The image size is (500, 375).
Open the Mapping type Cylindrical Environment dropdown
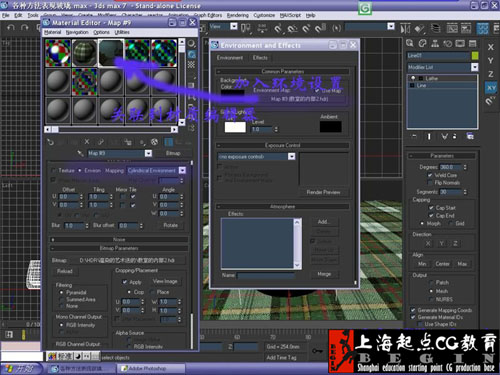pyautogui.click(x=182, y=170)
